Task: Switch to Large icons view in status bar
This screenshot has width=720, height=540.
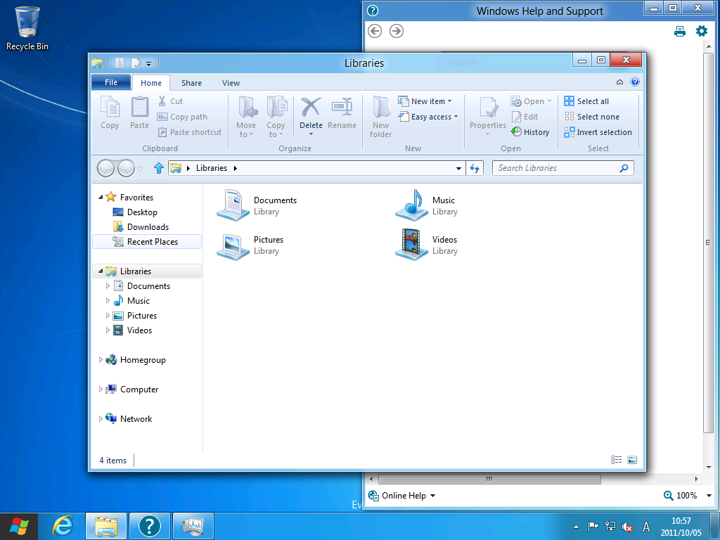Action: 632,460
